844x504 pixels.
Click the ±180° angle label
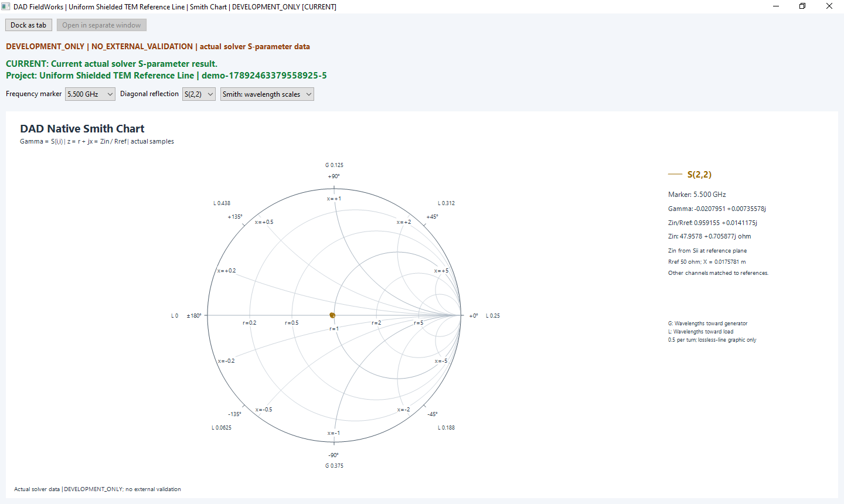[194, 316]
